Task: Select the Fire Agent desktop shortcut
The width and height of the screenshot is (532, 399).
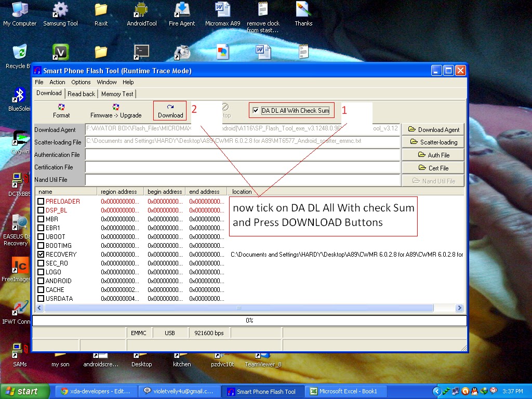Action: click(x=182, y=14)
